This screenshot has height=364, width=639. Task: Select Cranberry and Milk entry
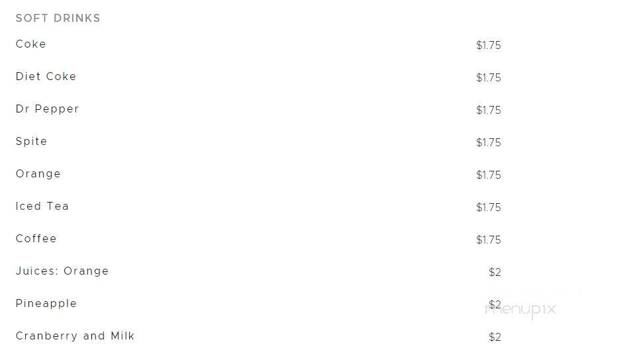pos(75,336)
